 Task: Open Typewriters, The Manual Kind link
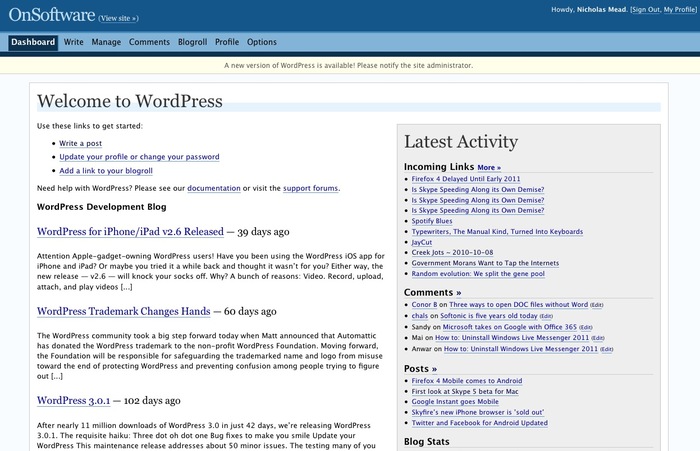(x=497, y=232)
